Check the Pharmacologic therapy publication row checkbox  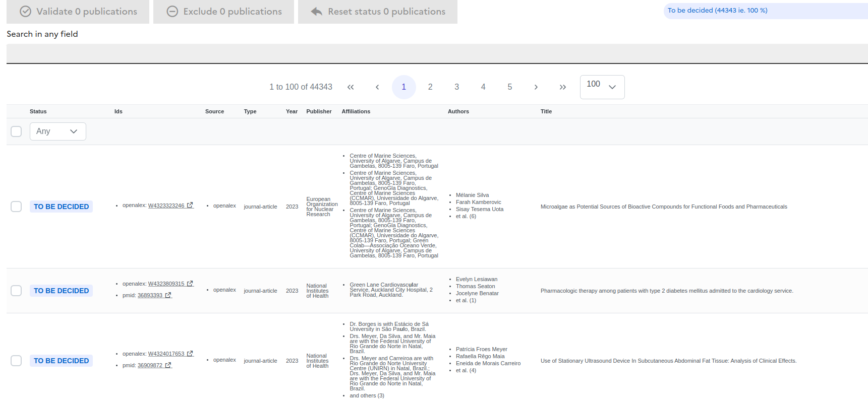16,291
